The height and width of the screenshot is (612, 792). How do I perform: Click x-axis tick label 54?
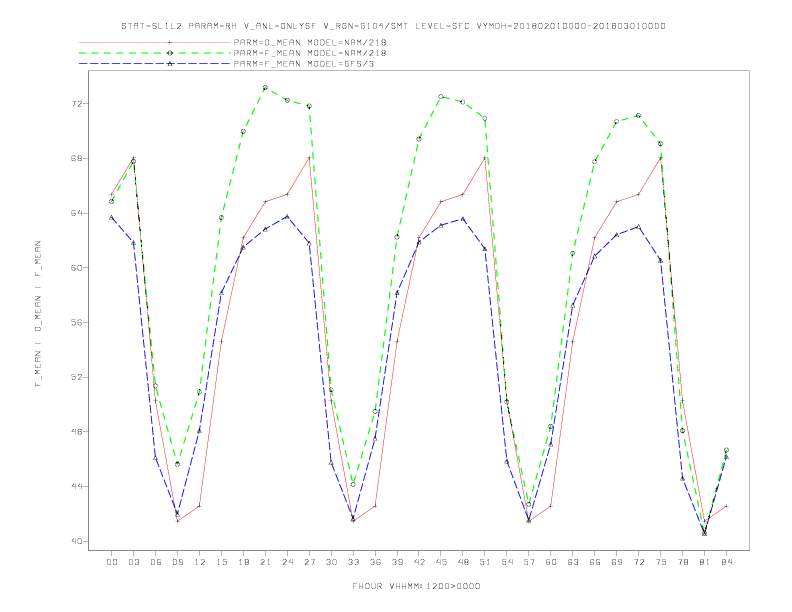[507, 562]
